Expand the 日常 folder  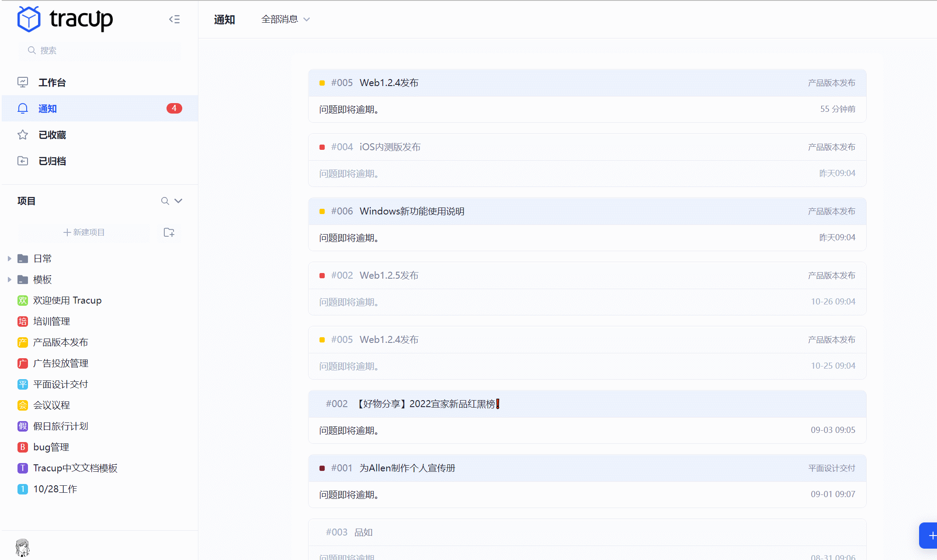click(x=9, y=259)
